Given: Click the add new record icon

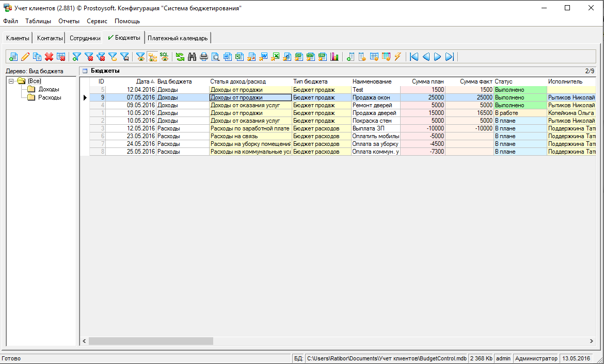Looking at the screenshot, I should click(13, 57).
